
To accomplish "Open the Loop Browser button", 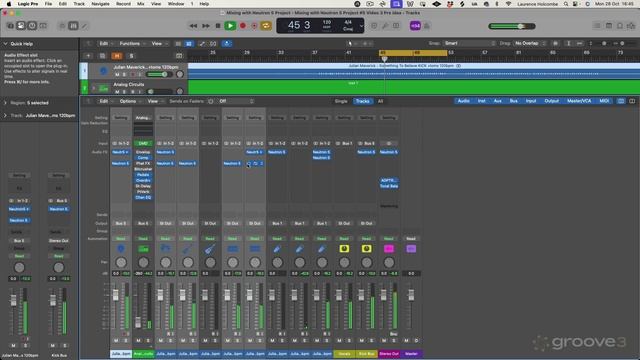I will click(620, 26).
